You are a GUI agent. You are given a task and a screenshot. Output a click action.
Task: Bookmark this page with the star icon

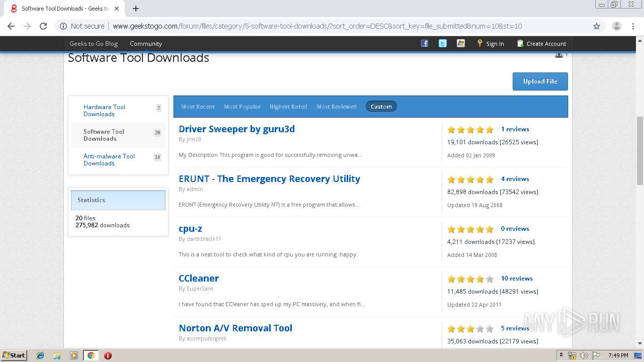click(x=597, y=26)
